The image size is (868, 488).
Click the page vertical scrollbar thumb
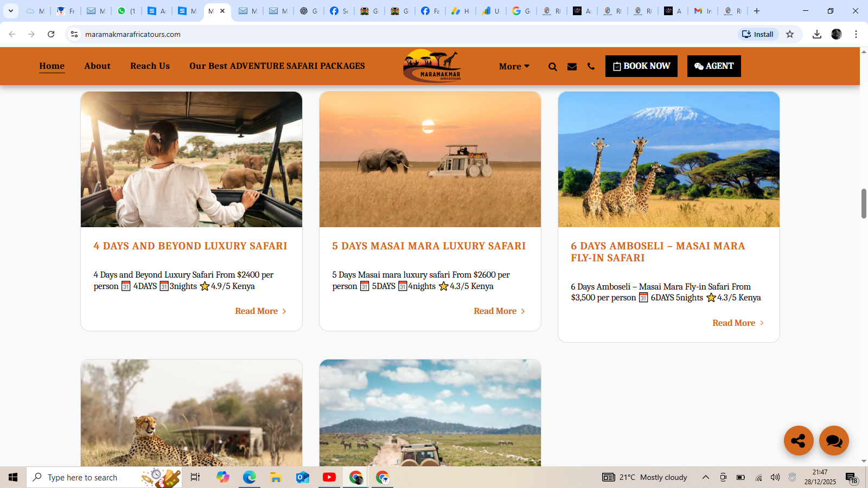click(x=864, y=203)
